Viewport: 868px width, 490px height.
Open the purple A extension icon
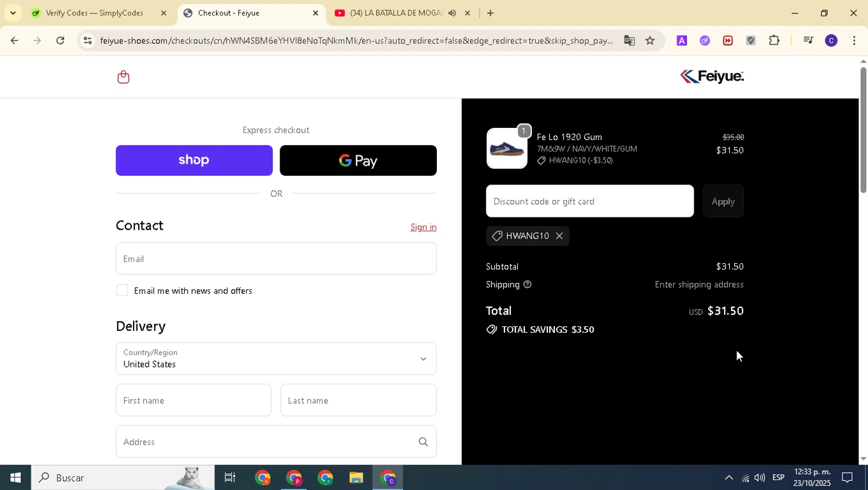click(682, 40)
